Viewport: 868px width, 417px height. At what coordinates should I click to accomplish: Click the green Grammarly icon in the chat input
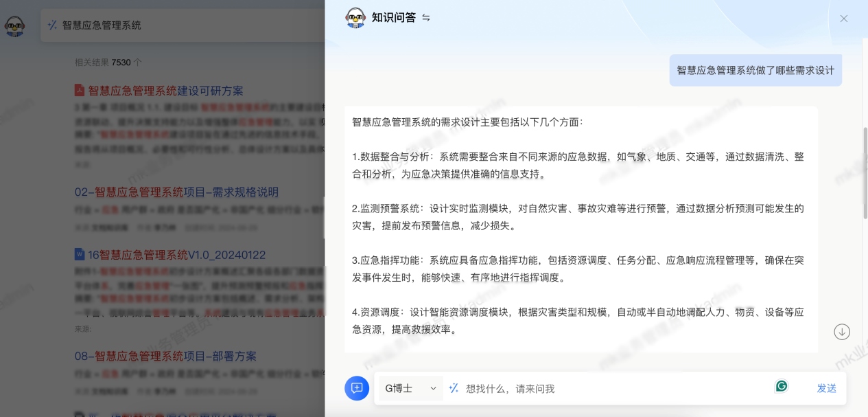[x=782, y=386]
